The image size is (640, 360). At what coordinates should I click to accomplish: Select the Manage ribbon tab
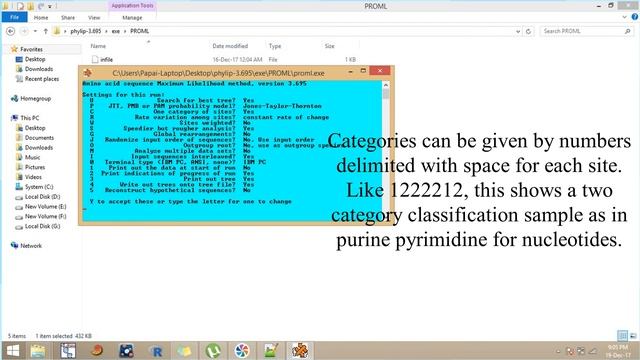(132, 18)
